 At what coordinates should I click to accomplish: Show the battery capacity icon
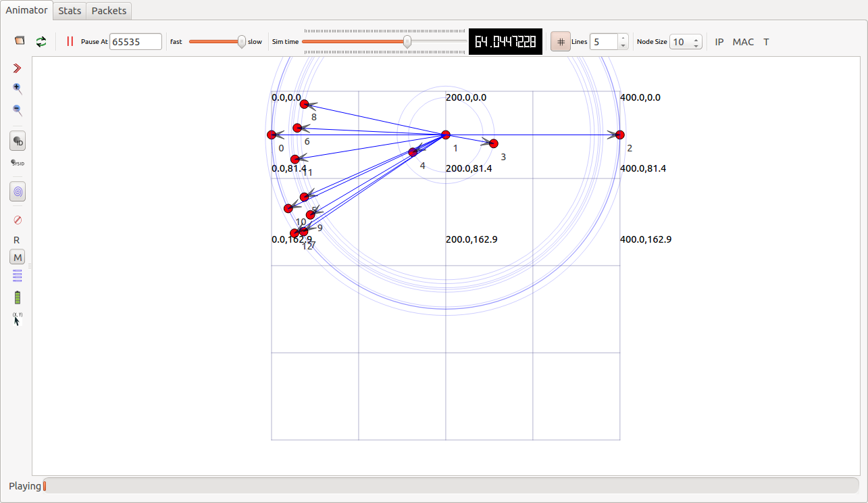pyautogui.click(x=18, y=297)
